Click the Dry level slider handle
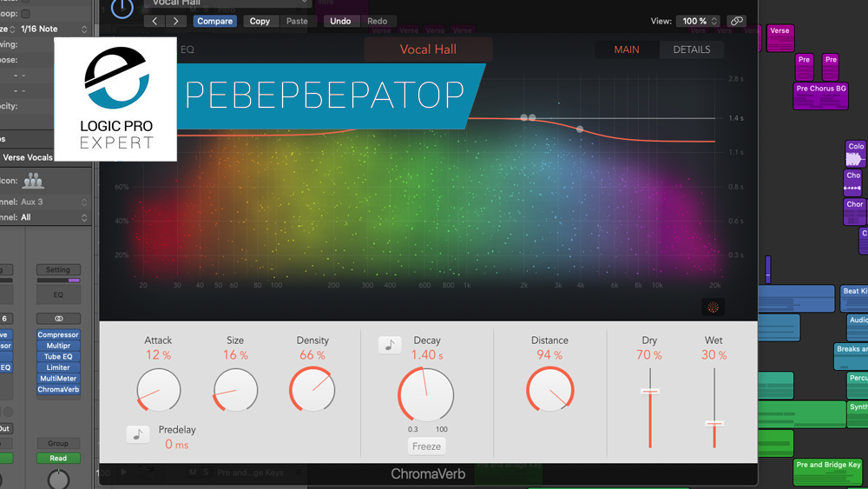Viewport: 868px width, 489px height. [x=650, y=391]
